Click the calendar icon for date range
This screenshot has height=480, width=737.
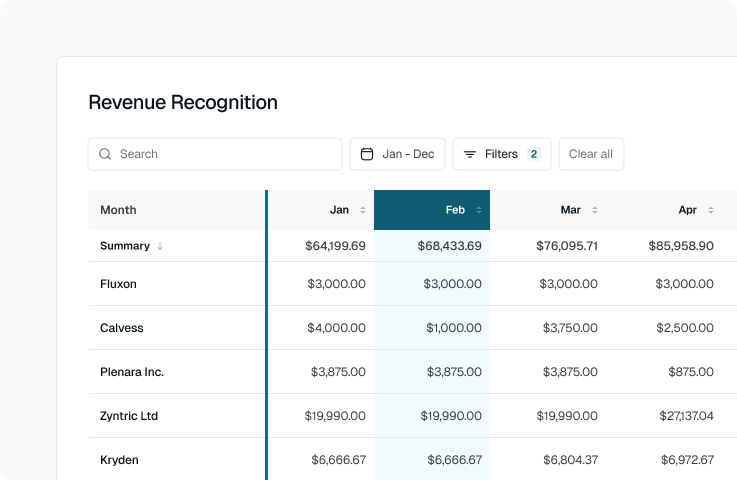367,154
